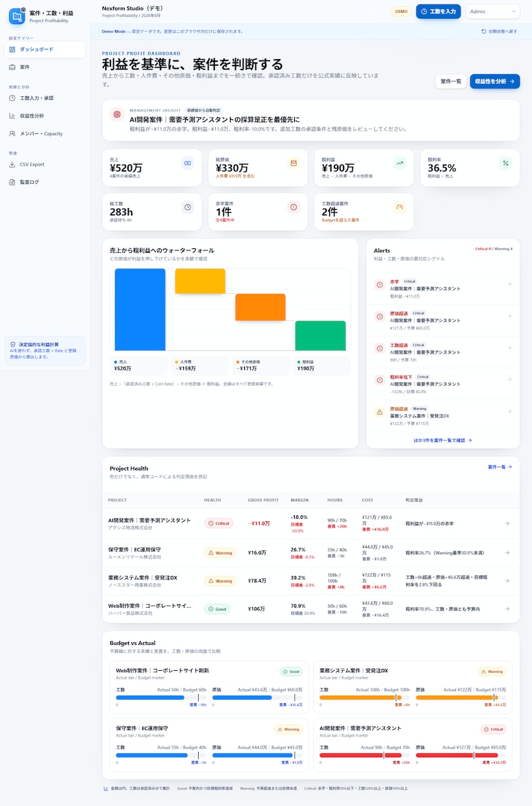The width and height of the screenshot is (532, 806).
Task: Open the 赤字 alert arrow
Action: click(509, 284)
